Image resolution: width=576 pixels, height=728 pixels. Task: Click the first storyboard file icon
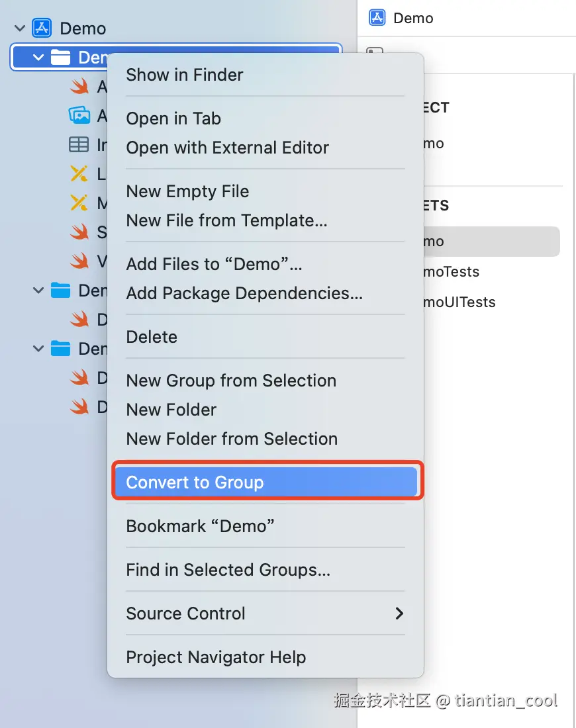pyautogui.click(x=79, y=173)
